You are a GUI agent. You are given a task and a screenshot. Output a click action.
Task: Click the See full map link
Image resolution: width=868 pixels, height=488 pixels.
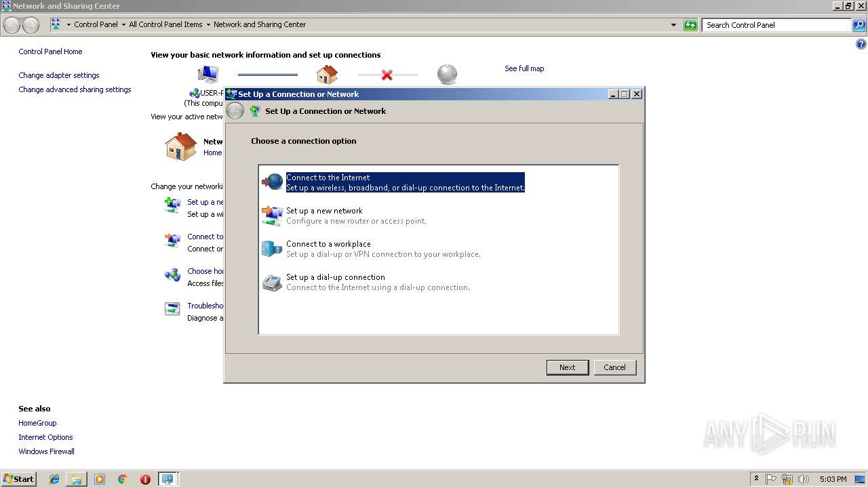pyautogui.click(x=524, y=68)
